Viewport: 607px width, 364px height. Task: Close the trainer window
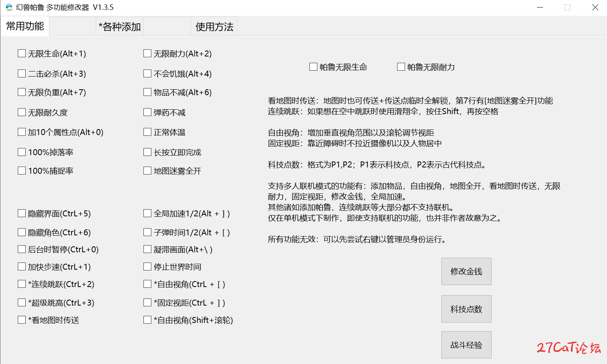point(595,7)
